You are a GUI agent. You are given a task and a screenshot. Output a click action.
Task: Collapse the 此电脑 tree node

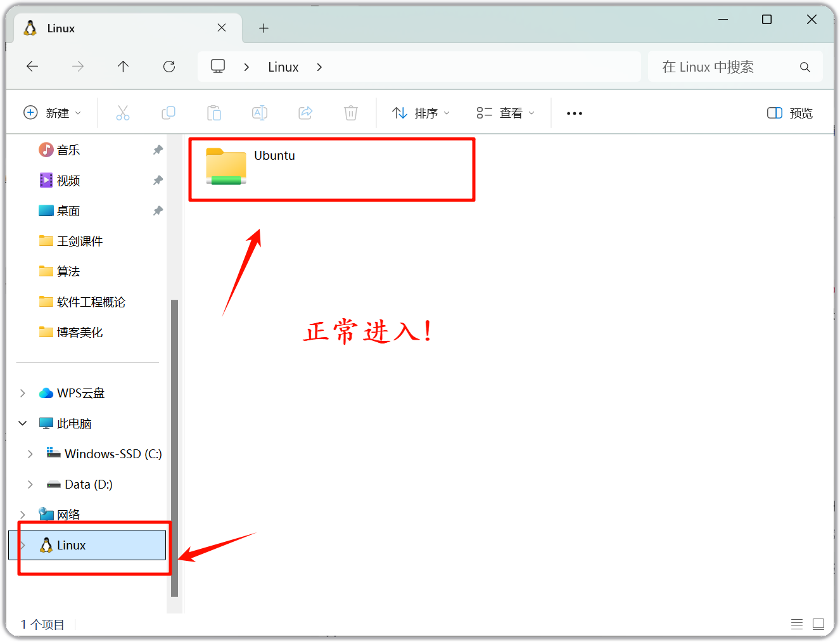click(23, 423)
